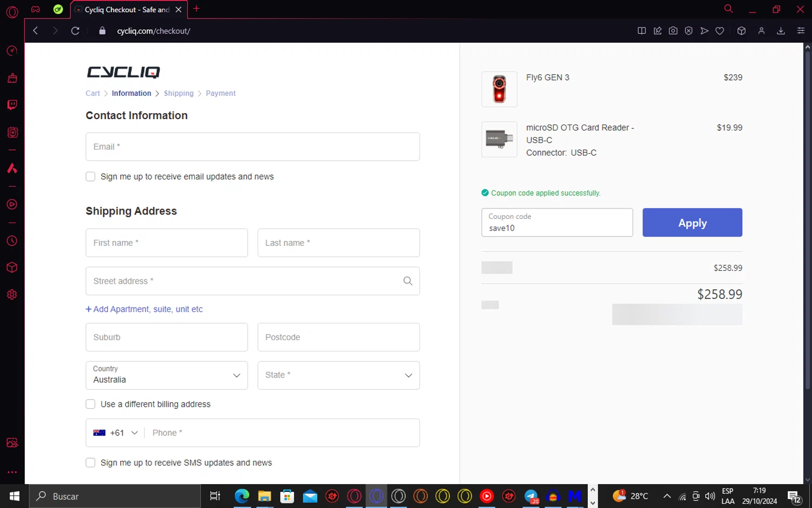Open the chip-shaped GX Cleaner icon
Image resolution: width=812 pixels, height=508 pixels.
click(12, 132)
